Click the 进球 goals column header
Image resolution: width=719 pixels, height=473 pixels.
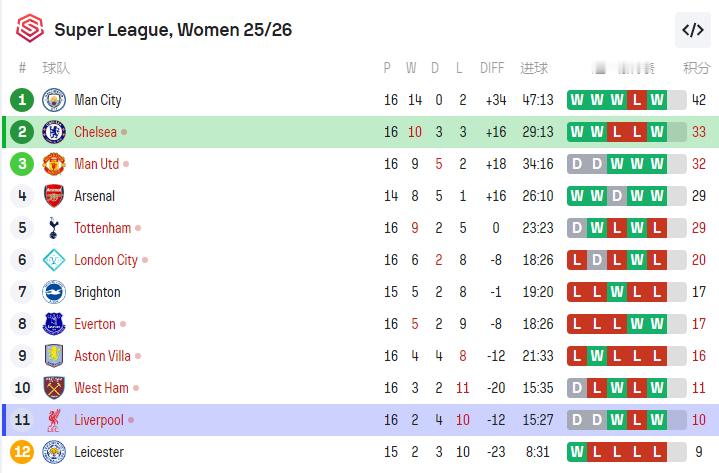[x=534, y=68]
